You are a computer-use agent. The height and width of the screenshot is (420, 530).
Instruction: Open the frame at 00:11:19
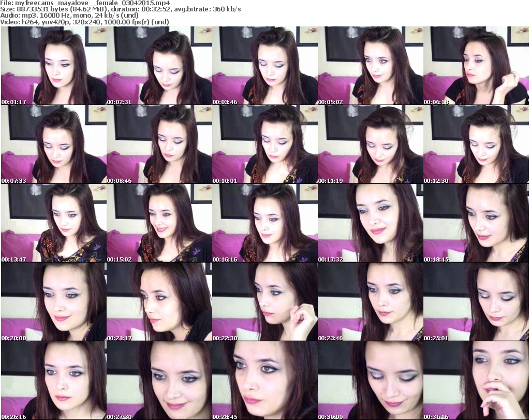pos(370,144)
